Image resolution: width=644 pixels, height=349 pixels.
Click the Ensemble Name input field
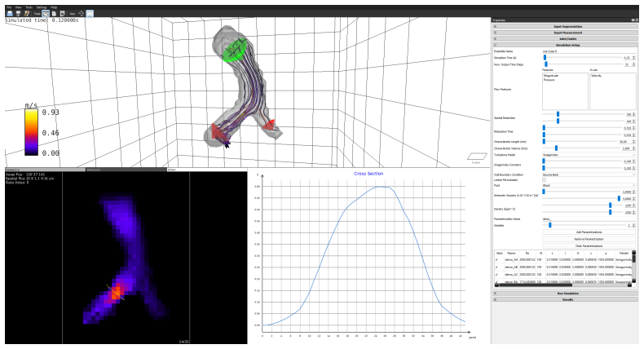point(589,51)
